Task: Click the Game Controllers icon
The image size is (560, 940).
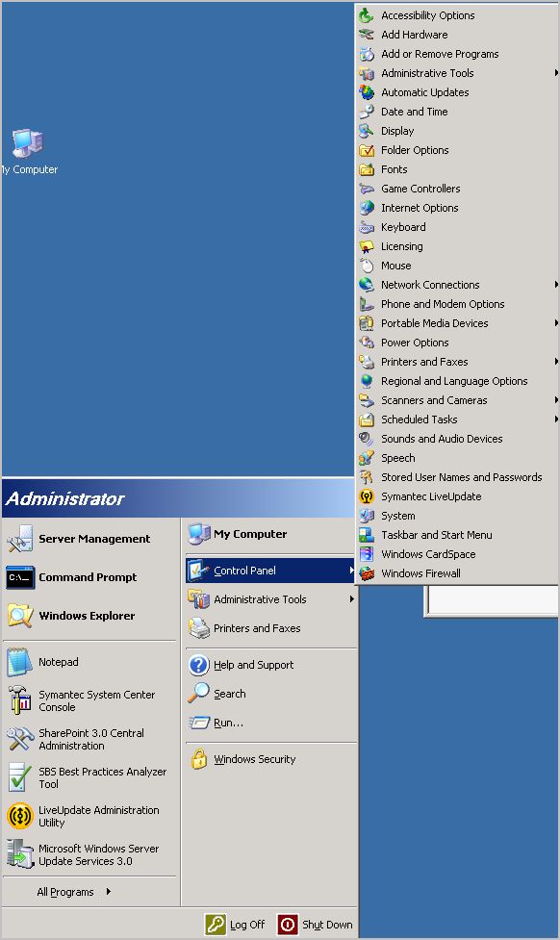Action: click(367, 189)
